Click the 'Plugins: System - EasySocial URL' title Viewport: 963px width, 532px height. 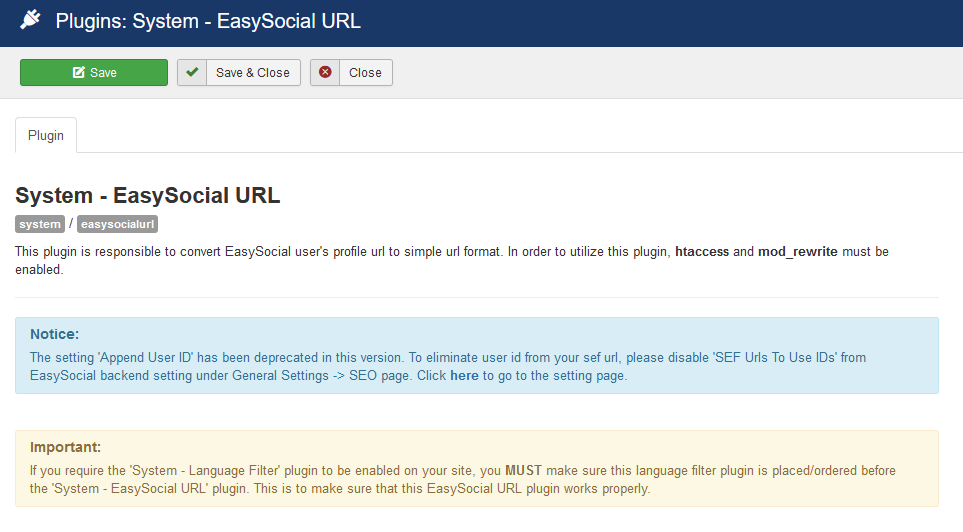(x=208, y=21)
